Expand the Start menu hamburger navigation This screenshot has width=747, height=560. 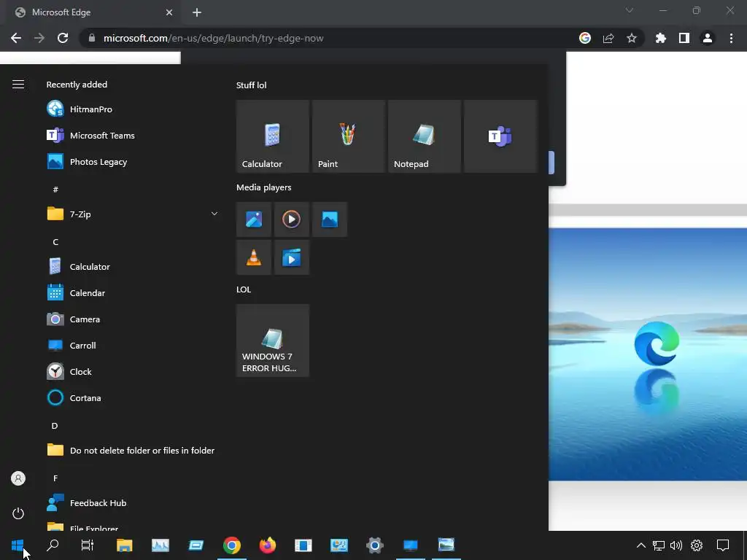[18, 85]
